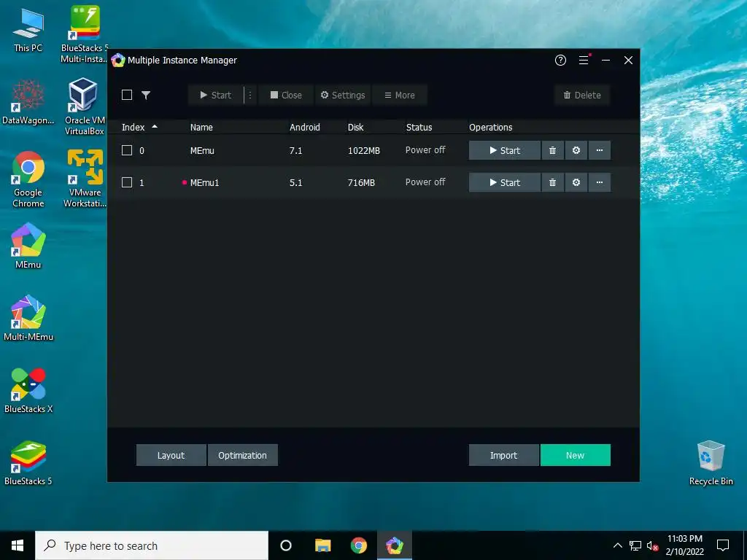Select the Multi-MEmu desktop shortcut
747x560 pixels.
click(28, 318)
